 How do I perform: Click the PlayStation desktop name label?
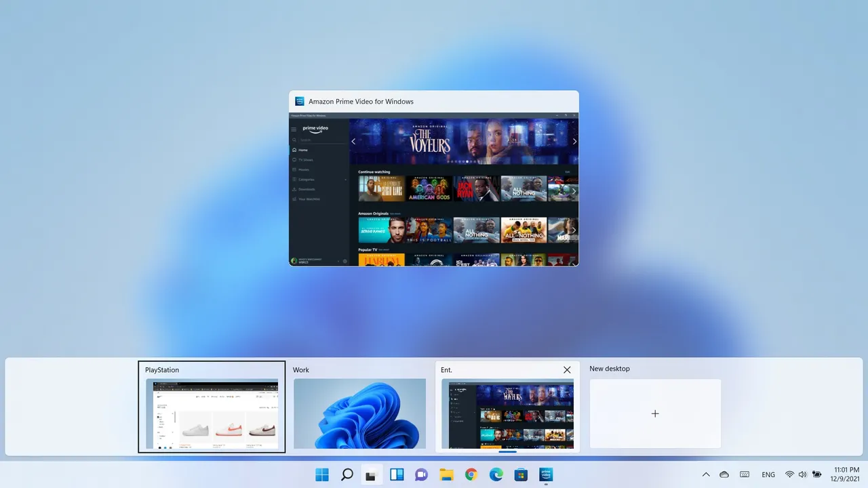tap(162, 370)
